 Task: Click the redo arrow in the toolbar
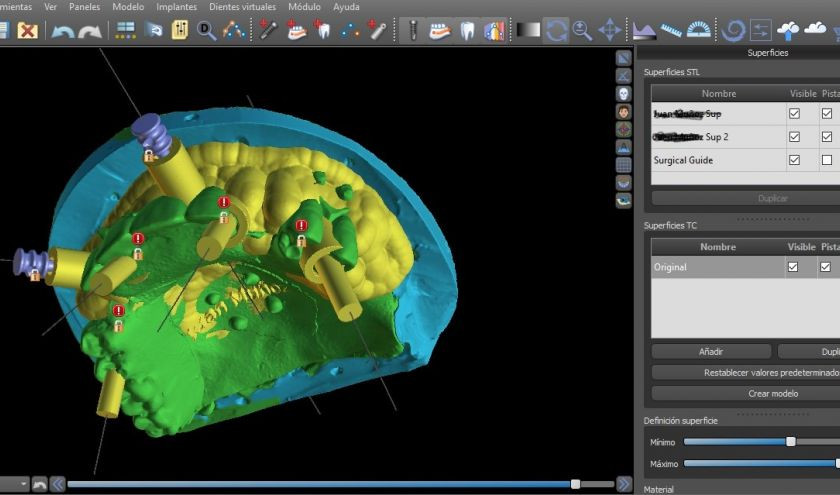pyautogui.click(x=90, y=30)
